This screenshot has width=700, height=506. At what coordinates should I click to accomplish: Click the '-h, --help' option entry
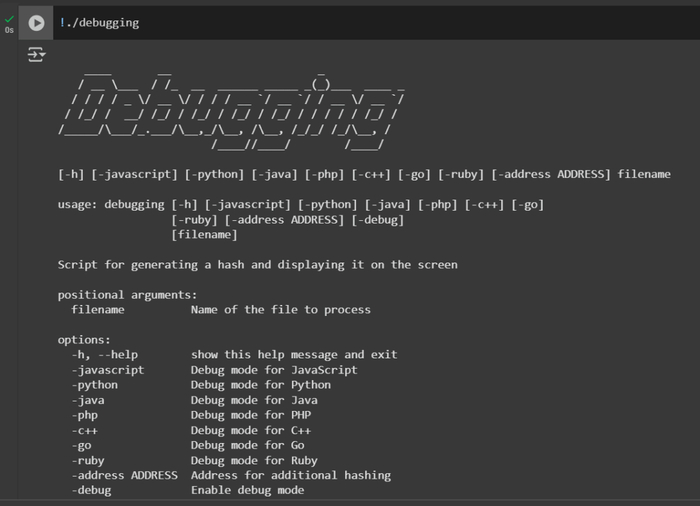(104, 355)
